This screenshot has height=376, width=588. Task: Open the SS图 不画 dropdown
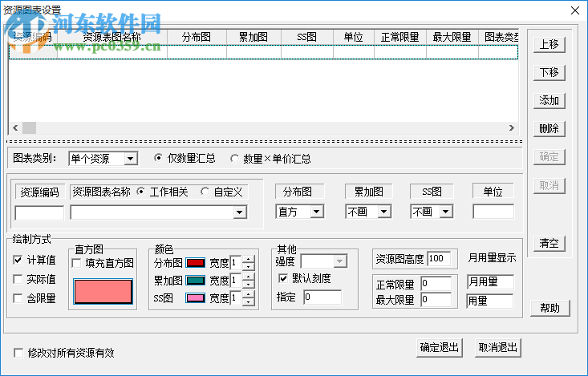tap(445, 212)
